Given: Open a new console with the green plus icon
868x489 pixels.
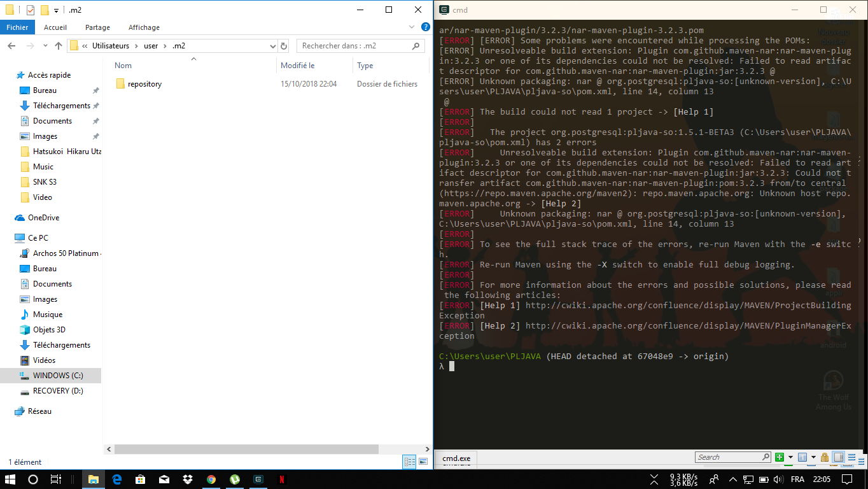Looking at the screenshot, I should point(780,457).
